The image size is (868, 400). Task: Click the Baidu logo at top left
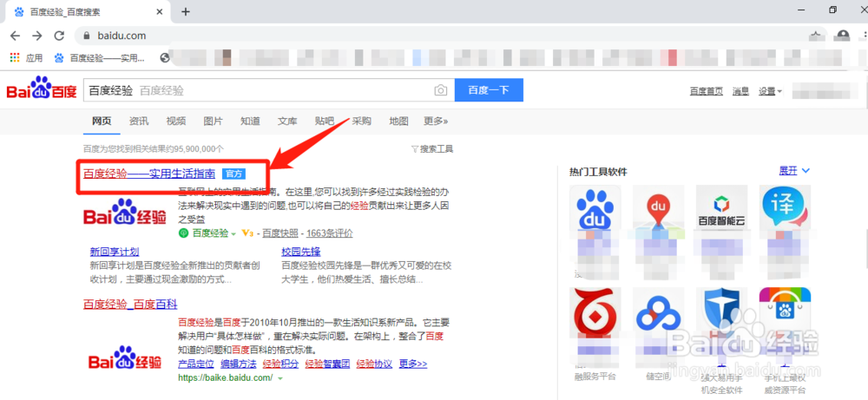pyautogui.click(x=42, y=89)
